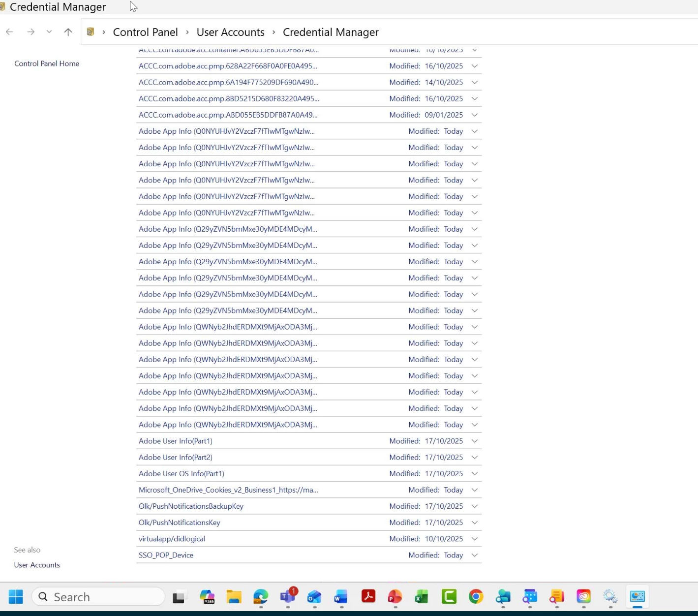Select Olk/PushNotificationsKey credential name
The width and height of the screenshot is (698, 616).
coord(180,522)
